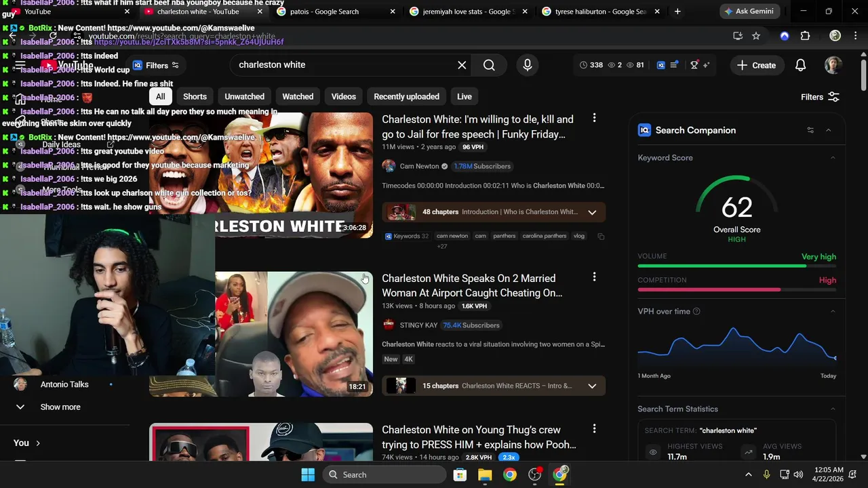Click Ask Gemini button
This screenshot has height=488, width=868.
(x=749, y=12)
